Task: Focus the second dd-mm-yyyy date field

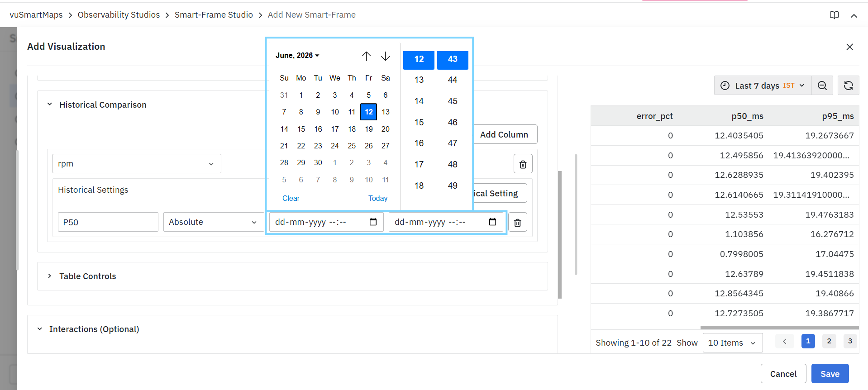Action: tap(446, 222)
